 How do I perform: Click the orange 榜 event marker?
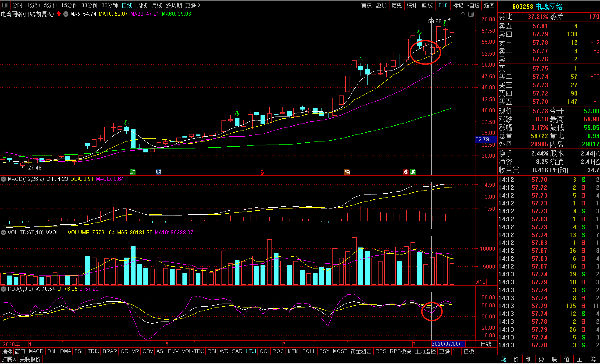(347, 172)
